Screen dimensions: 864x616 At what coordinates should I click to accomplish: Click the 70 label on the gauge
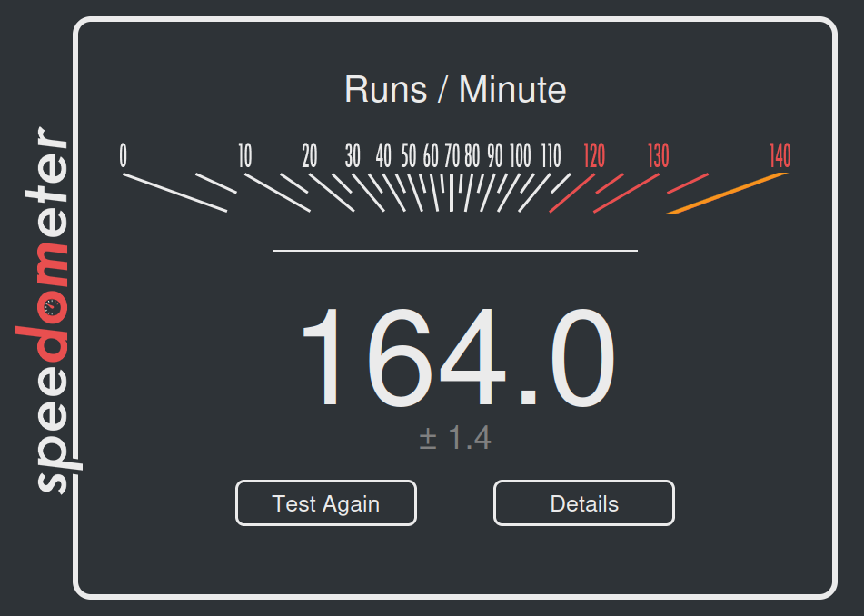(452, 155)
